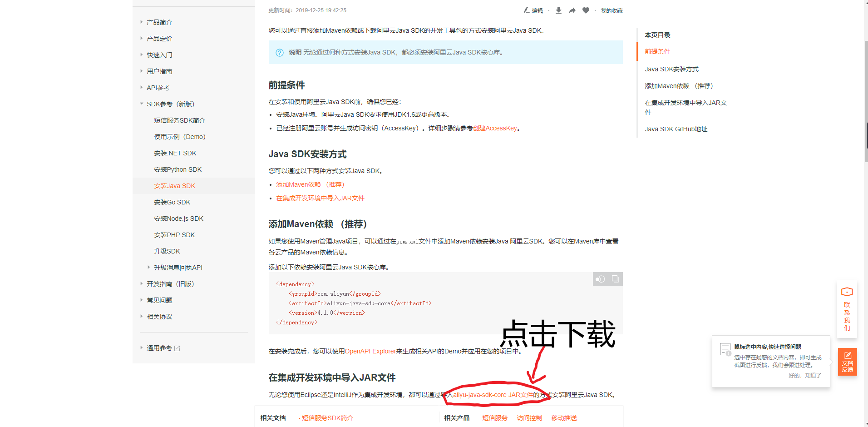Open 安装PHP SDK page
Viewport: 868px width, 427px height.
(x=174, y=235)
